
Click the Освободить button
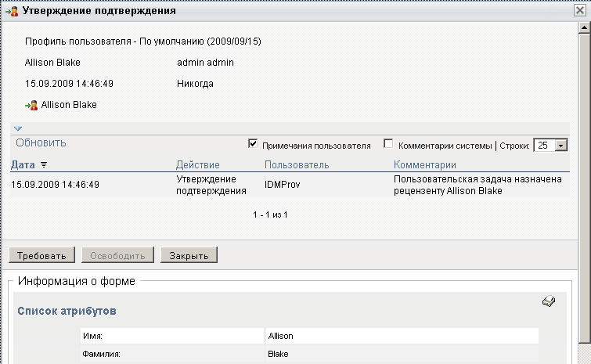pyautogui.click(x=117, y=256)
